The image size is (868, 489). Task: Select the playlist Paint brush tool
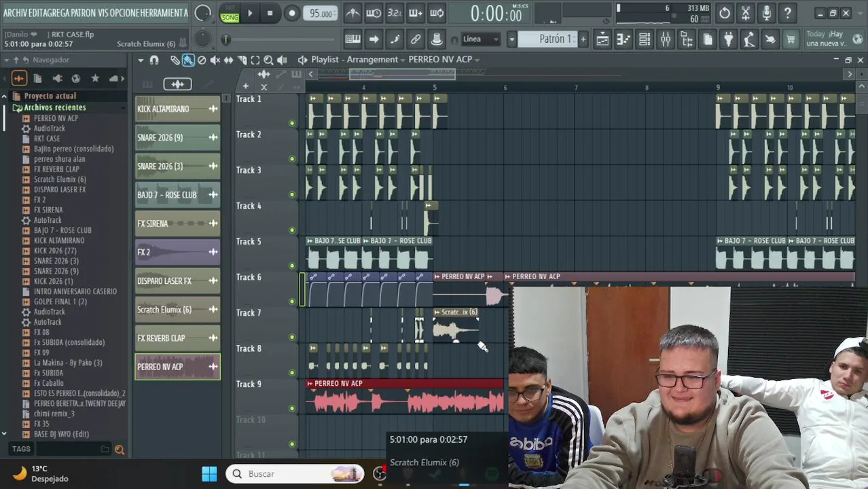tap(188, 60)
